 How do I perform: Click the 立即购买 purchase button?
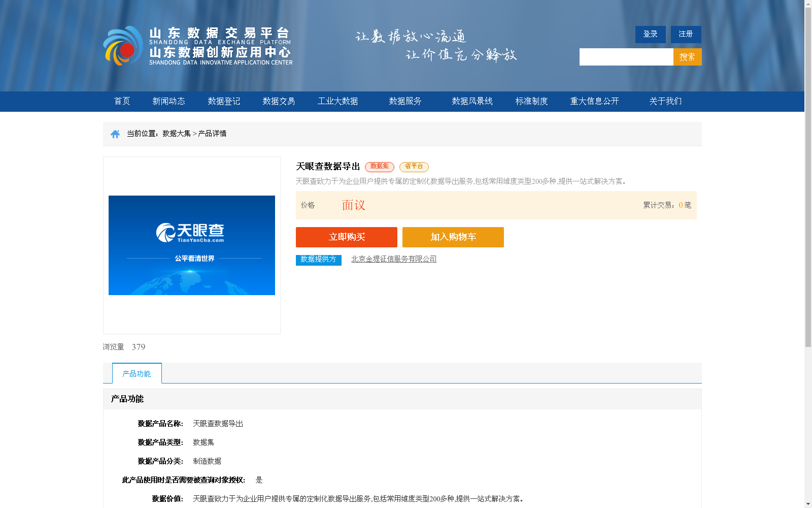[347, 237]
